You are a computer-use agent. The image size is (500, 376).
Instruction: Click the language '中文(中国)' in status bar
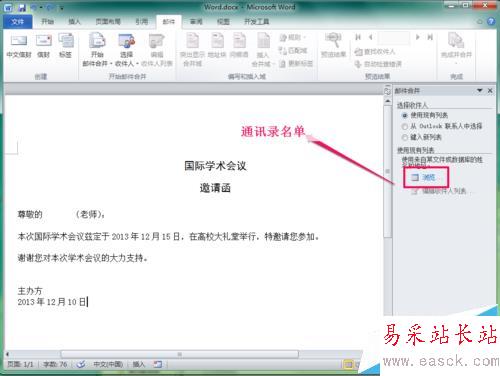(x=108, y=364)
